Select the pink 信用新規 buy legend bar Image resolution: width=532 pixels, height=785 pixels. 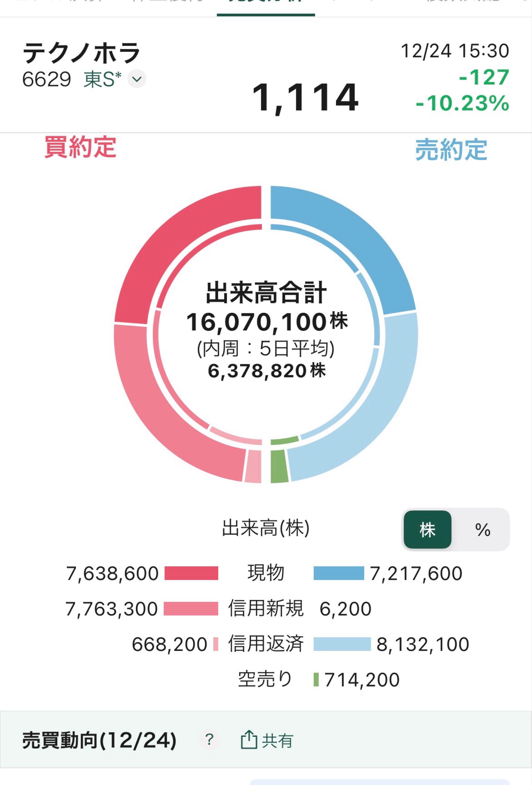tap(191, 609)
